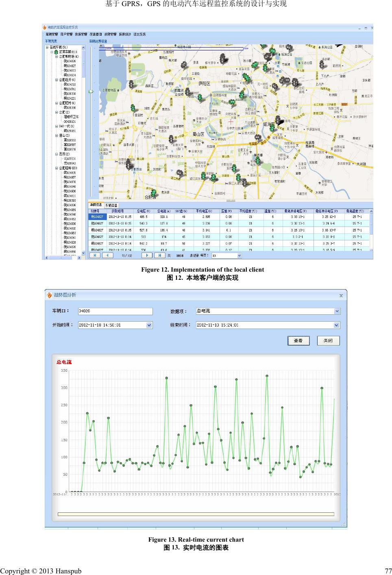Click the 趋势图分析 dialog logo icon
The image size is (392, 575).
[x=49, y=295]
